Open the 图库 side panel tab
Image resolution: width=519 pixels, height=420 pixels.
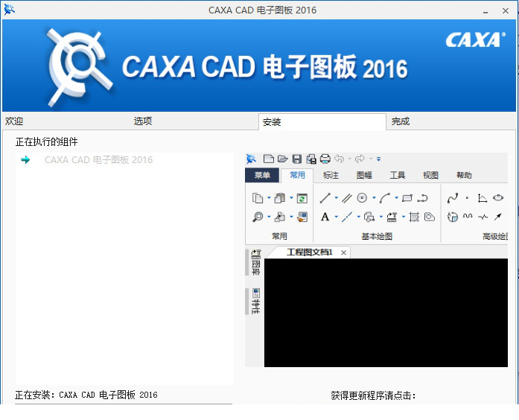click(255, 262)
